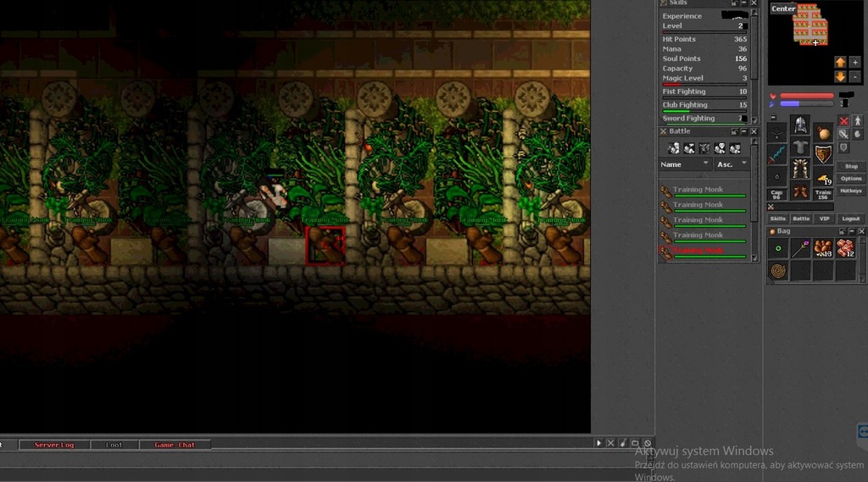Select the coiled rope item in Bag
Screen dimensions: 868x482
pyautogui.click(x=778, y=271)
